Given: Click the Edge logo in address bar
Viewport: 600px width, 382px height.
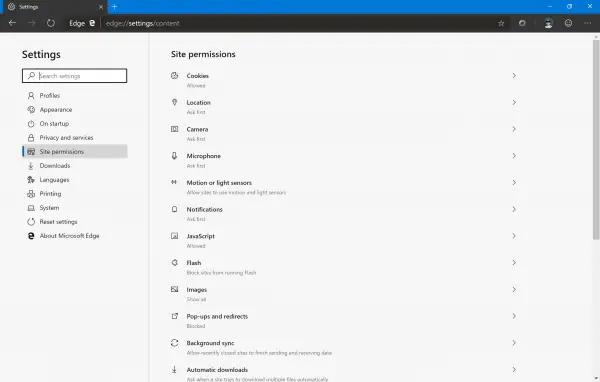Looking at the screenshot, I should [92, 23].
